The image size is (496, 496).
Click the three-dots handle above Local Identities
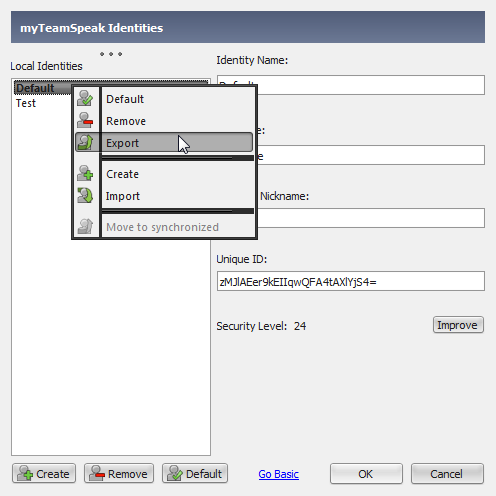tap(111, 54)
